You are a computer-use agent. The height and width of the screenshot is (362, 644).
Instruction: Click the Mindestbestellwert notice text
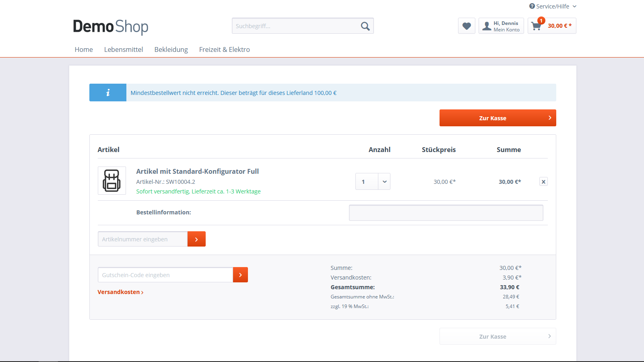click(x=233, y=93)
